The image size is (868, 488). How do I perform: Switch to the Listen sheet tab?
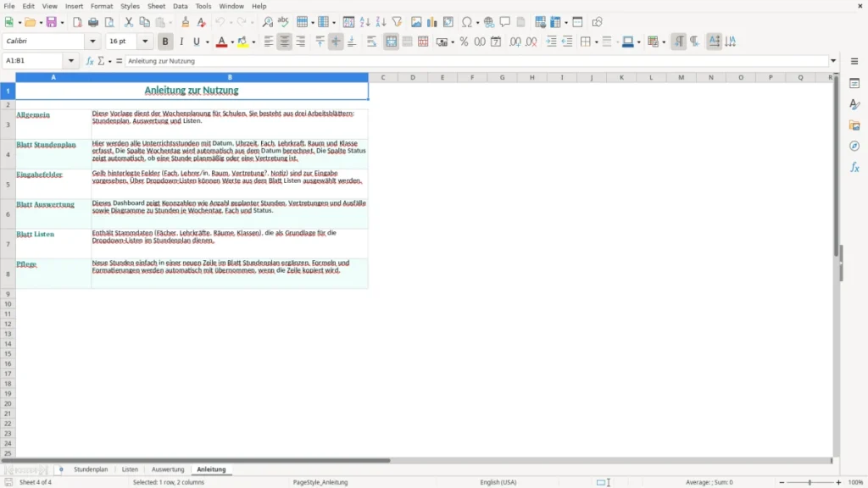pyautogui.click(x=130, y=469)
